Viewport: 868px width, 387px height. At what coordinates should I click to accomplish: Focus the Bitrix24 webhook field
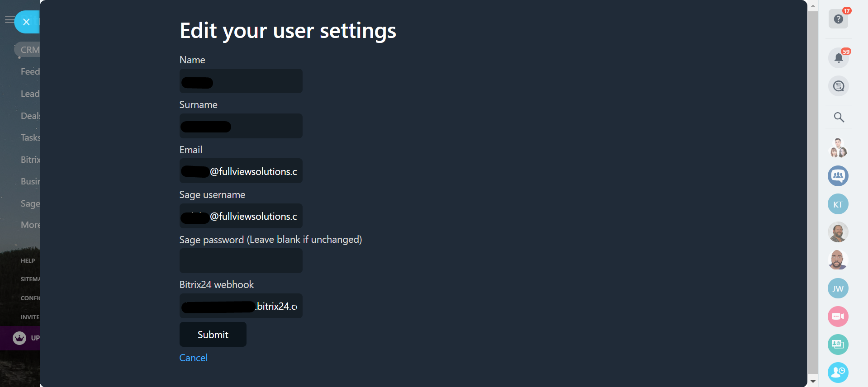click(x=241, y=306)
